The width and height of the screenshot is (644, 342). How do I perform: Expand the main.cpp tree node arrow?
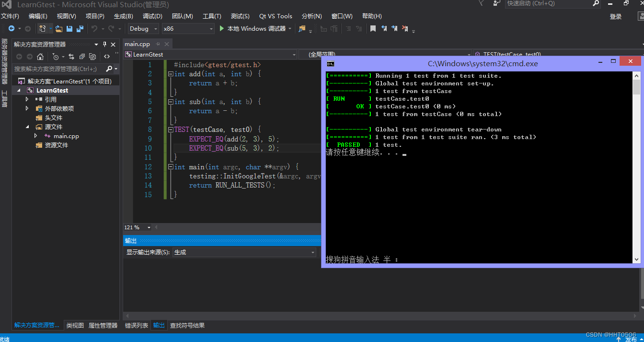click(x=36, y=136)
